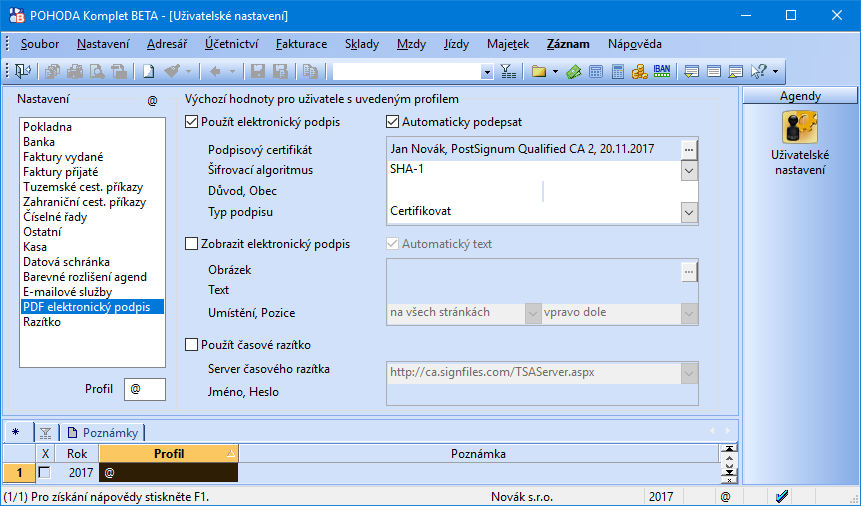Image resolution: width=861 pixels, height=506 pixels.
Task: Toggle the disabled Automatický text checkbox
Action: (x=392, y=244)
